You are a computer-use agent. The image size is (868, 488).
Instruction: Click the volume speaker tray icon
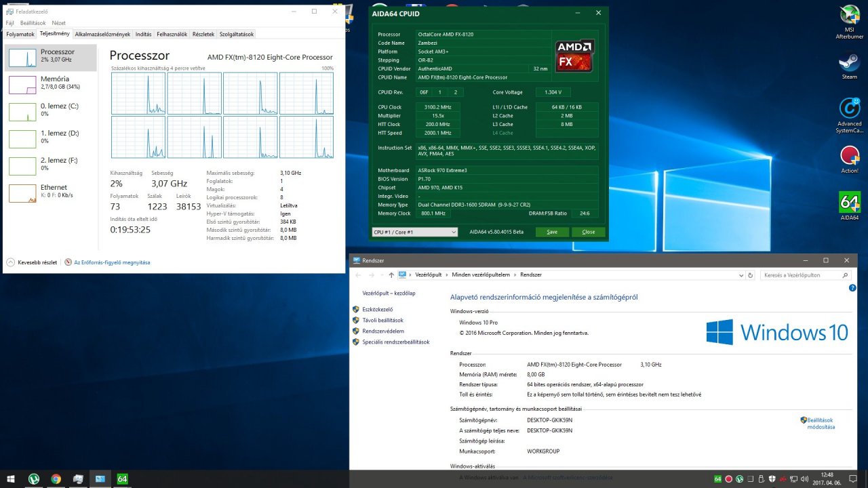804,479
